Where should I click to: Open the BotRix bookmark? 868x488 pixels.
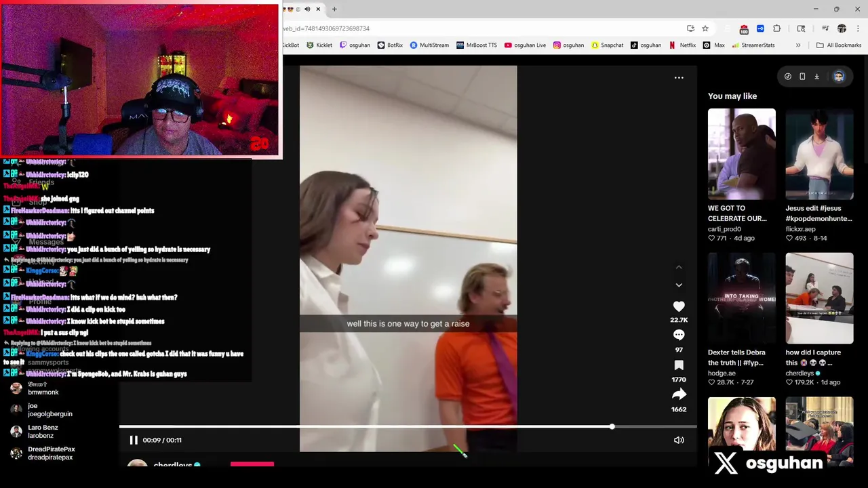(x=390, y=45)
